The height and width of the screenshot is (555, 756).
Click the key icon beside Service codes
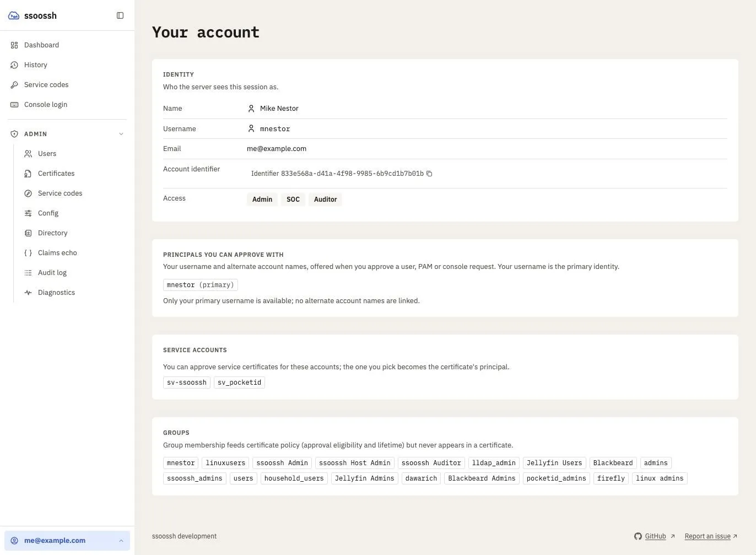point(14,85)
